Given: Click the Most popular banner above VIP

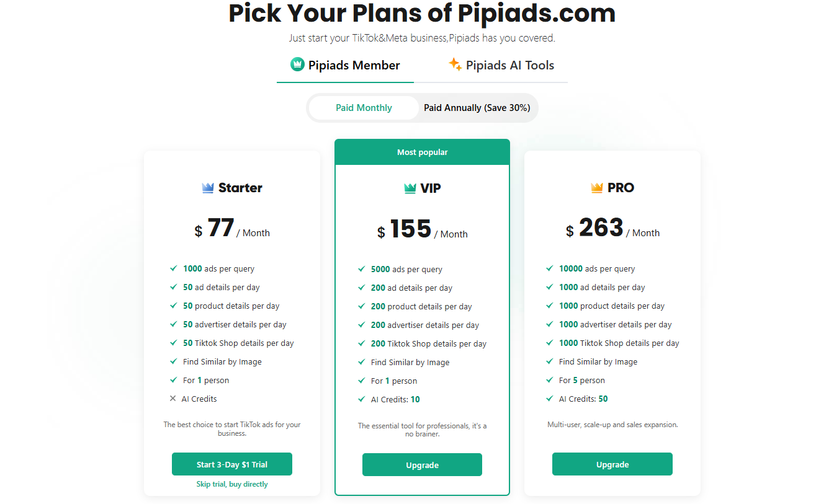Looking at the screenshot, I should pyautogui.click(x=422, y=152).
